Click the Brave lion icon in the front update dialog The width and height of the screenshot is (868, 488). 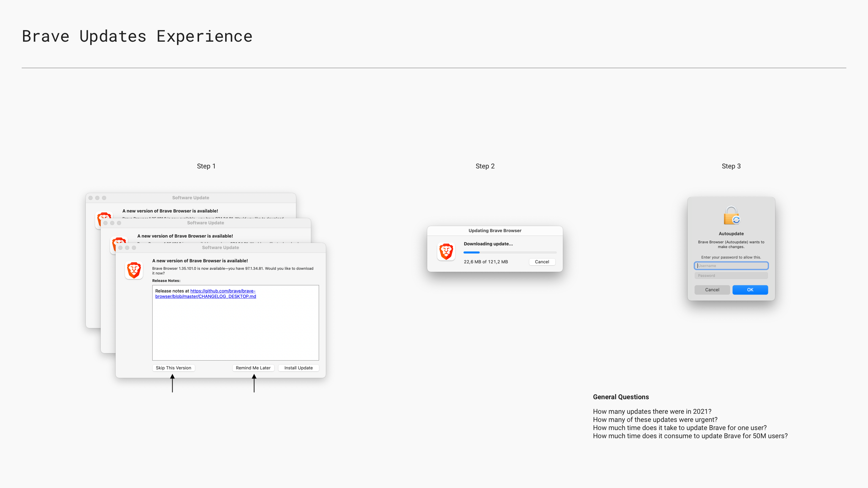[134, 270]
